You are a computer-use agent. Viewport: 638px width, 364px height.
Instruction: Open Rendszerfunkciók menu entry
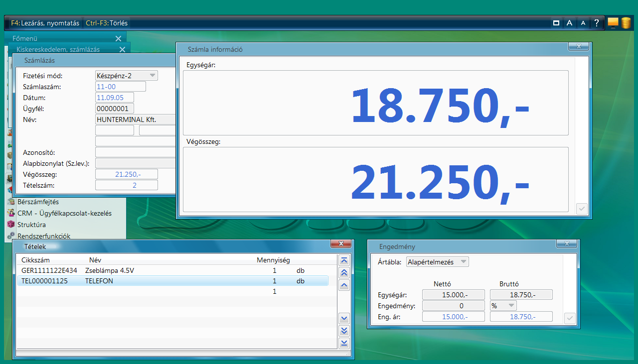pos(44,236)
